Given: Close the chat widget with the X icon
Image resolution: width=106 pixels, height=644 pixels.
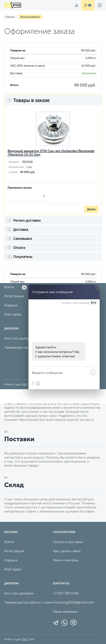Looking at the screenshot, I should pyautogui.click(x=24, y=288).
